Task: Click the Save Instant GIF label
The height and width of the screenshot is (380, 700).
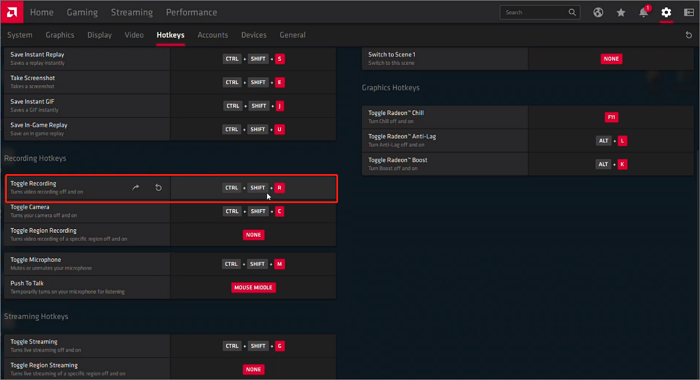Action: click(32, 102)
